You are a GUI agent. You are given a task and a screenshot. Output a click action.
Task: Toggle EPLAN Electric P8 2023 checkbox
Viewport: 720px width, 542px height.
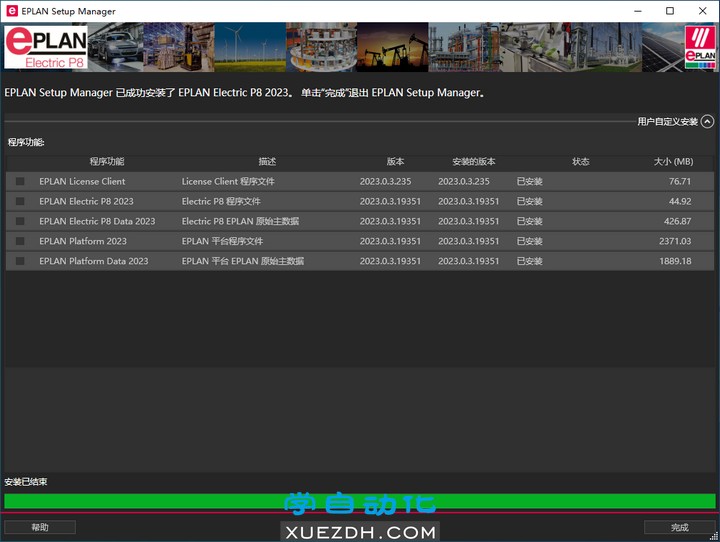tap(20, 201)
